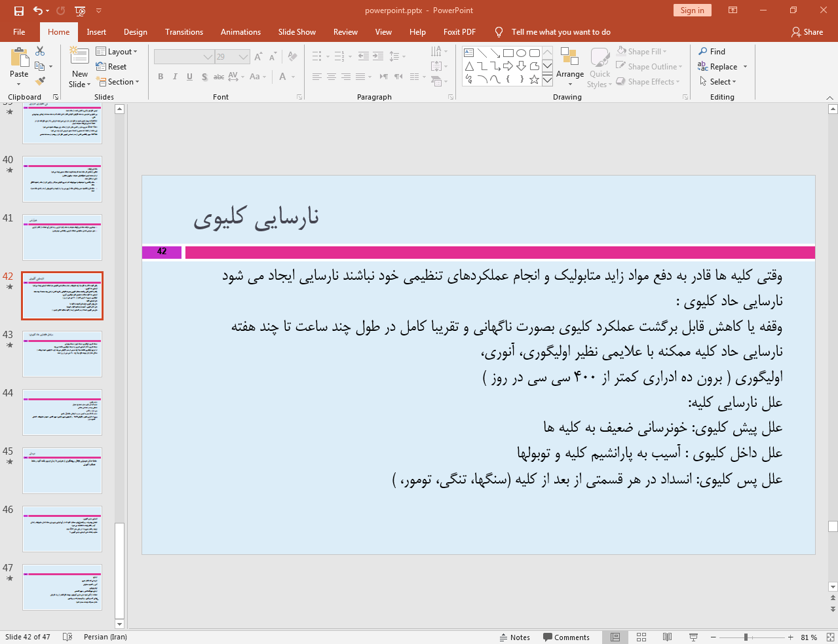The width and height of the screenshot is (838, 644).
Task: Open the Select dropdown in Editing
Action: (x=717, y=81)
